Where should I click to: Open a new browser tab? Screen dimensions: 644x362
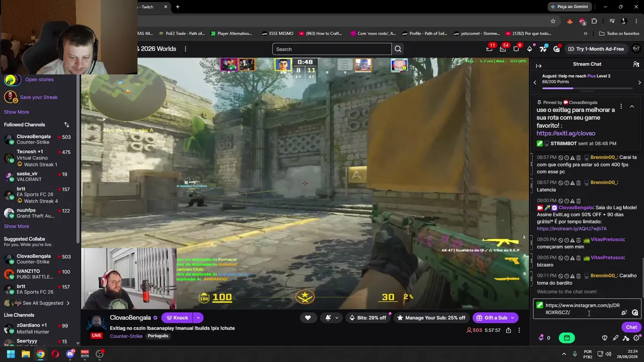click(178, 7)
